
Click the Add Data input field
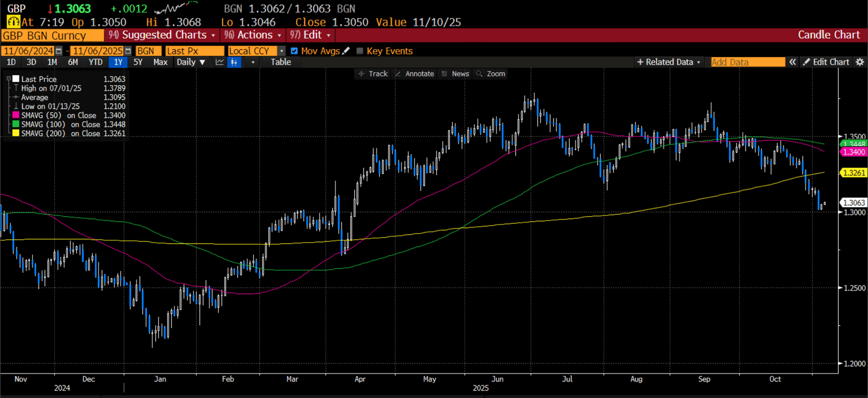pos(747,62)
